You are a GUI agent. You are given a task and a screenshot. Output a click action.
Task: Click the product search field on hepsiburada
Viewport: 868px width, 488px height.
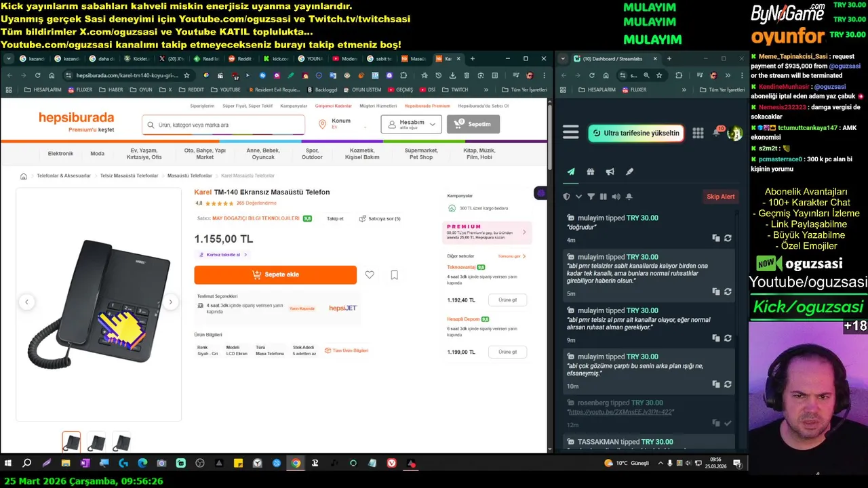coord(224,125)
